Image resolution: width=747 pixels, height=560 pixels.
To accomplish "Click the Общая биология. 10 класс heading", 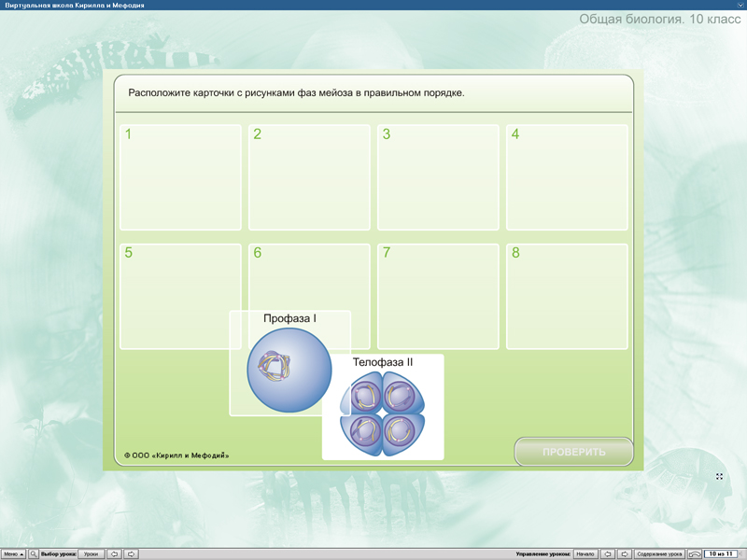I will [660, 19].
